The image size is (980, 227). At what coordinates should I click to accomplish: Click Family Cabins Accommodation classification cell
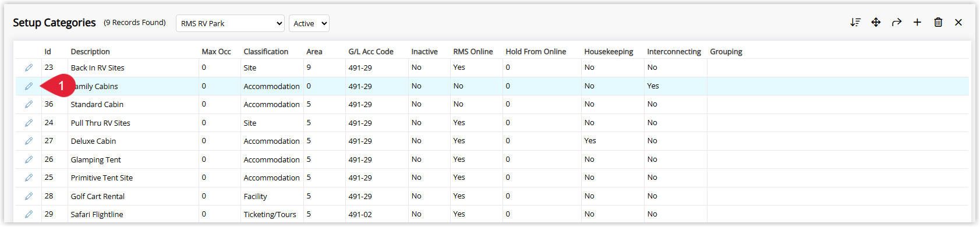point(271,86)
